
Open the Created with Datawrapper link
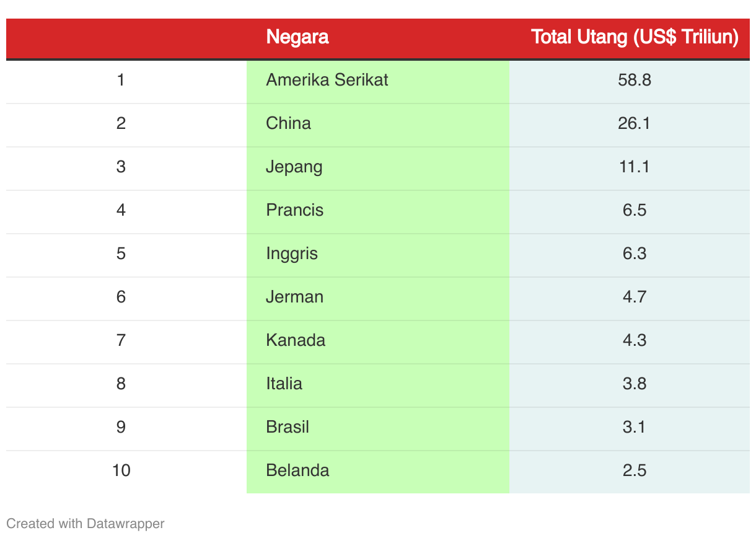(86, 523)
